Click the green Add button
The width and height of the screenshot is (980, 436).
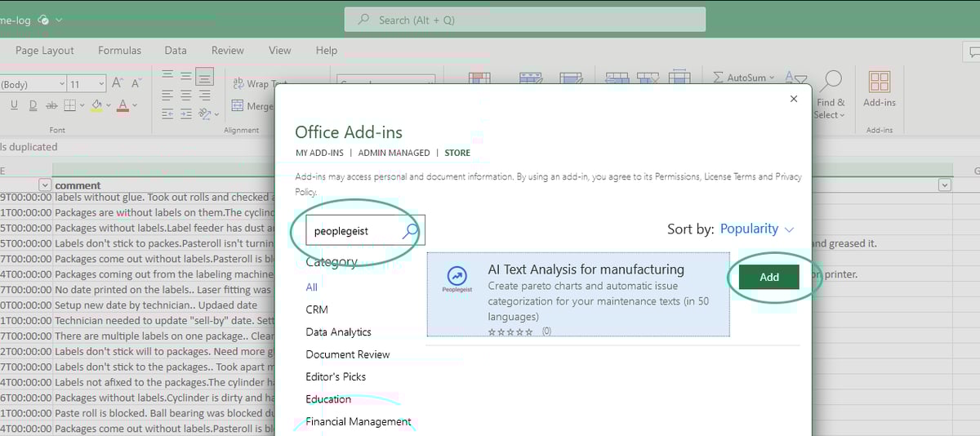(x=769, y=277)
